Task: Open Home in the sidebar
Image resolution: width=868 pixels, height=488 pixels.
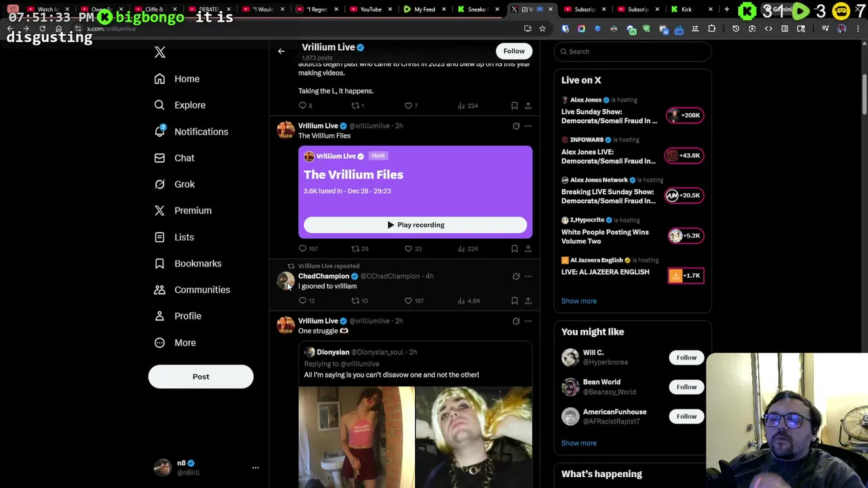Action: point(177,79)
